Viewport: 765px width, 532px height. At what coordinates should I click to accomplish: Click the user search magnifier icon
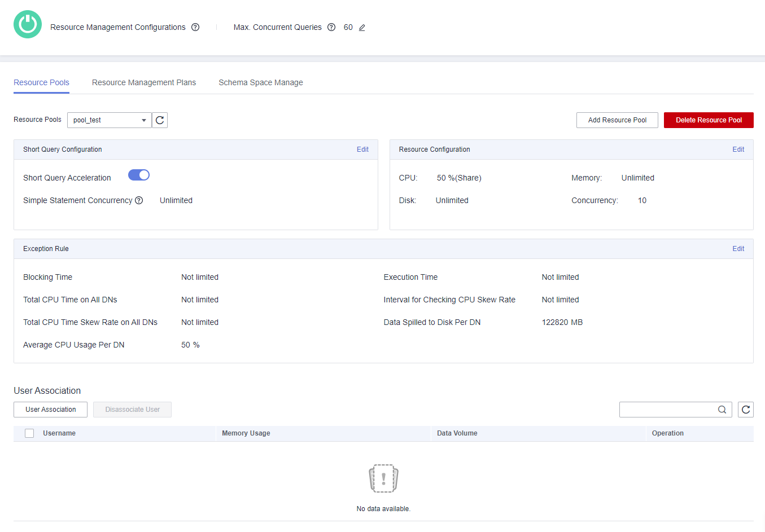[722, 410]
